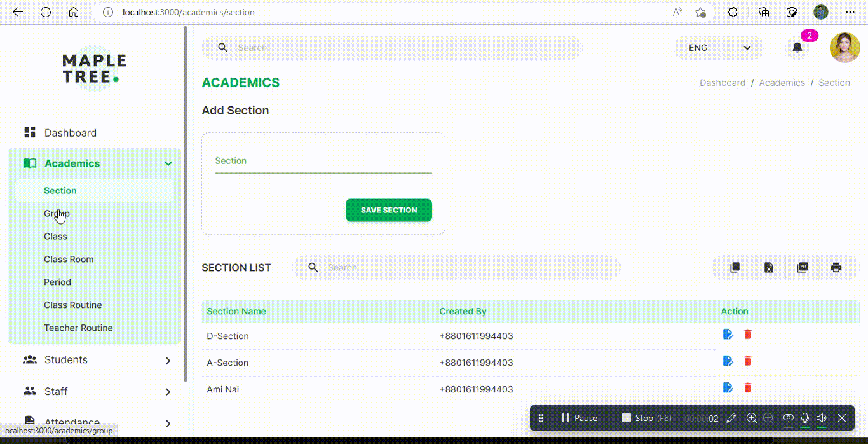Open the notification bell

point(797,47)
